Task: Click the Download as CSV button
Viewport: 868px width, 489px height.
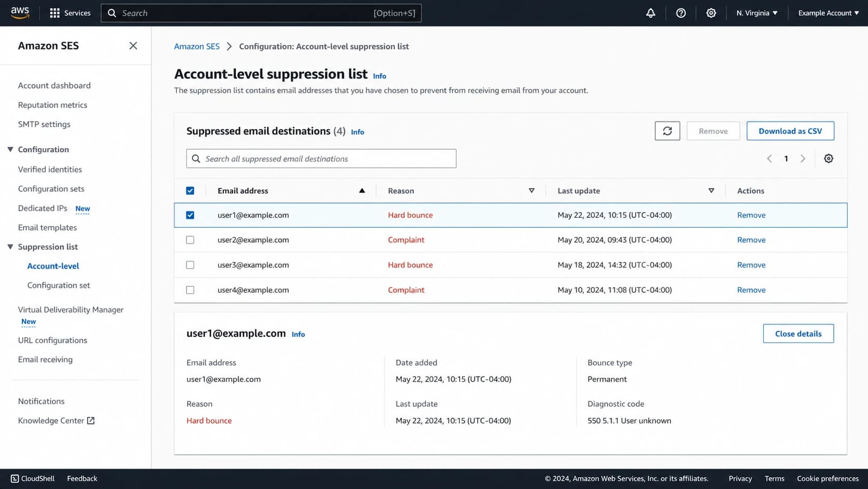Action: (790, 131)
